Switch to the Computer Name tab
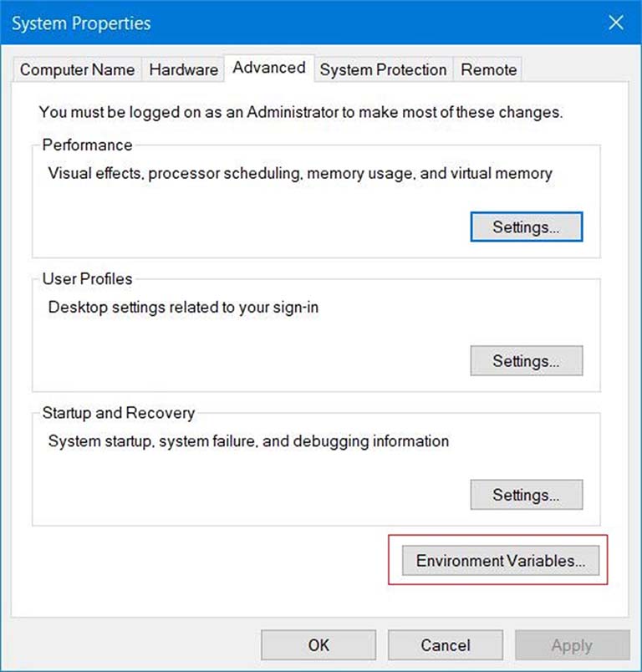The image size is (642, 672). coord(77,69)
